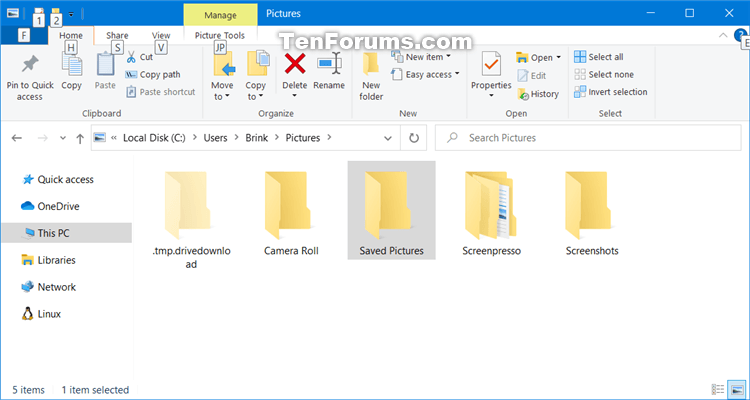Viewport: 750px width, 400px height.
Task: Open the File tab
Action: 24,35
